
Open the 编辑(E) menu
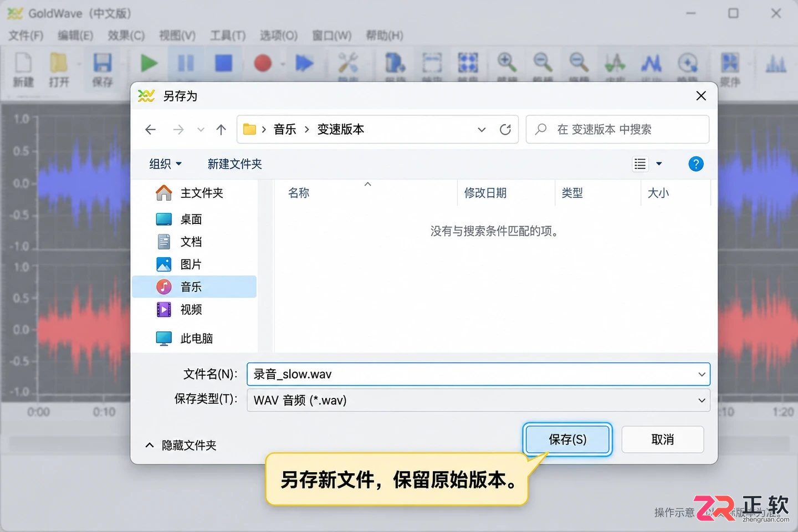click(x=75, y=35)
